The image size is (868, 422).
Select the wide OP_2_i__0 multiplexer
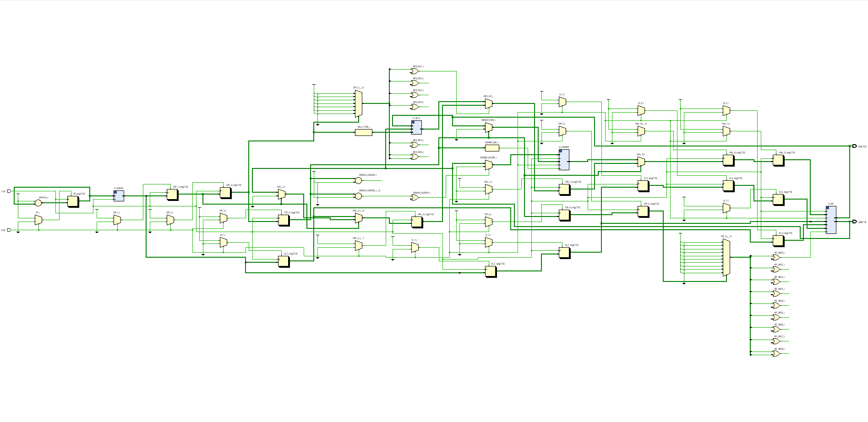point(359,103)
